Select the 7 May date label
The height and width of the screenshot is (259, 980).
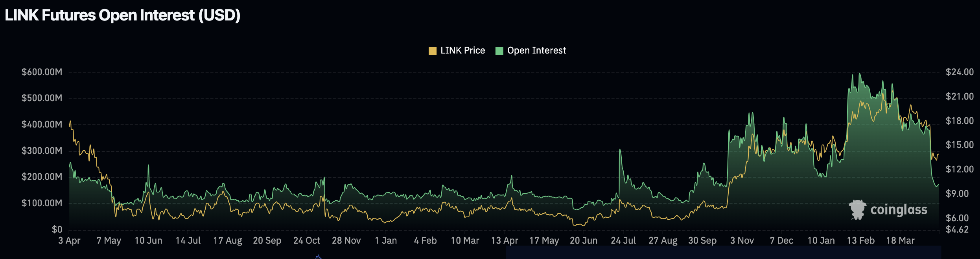click(x=109, y=240)
